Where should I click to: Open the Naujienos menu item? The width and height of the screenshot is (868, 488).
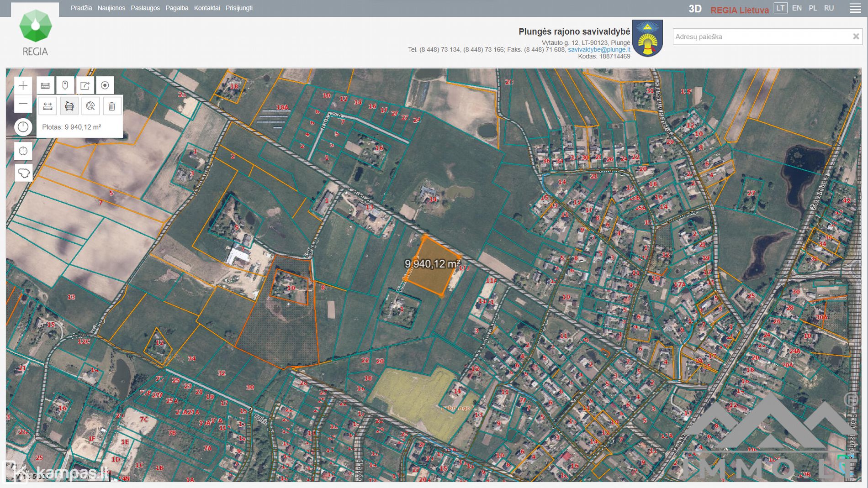tap(111, 8)
